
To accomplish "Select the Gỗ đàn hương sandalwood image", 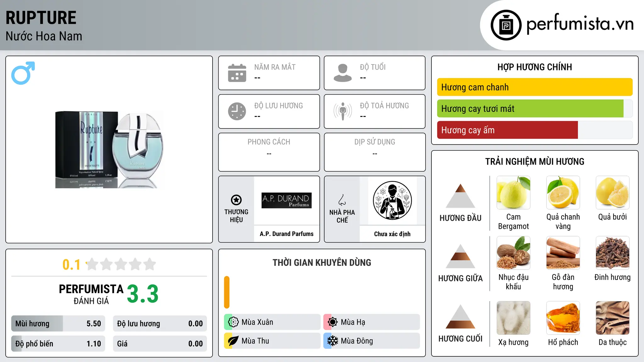I will (563, 253).
